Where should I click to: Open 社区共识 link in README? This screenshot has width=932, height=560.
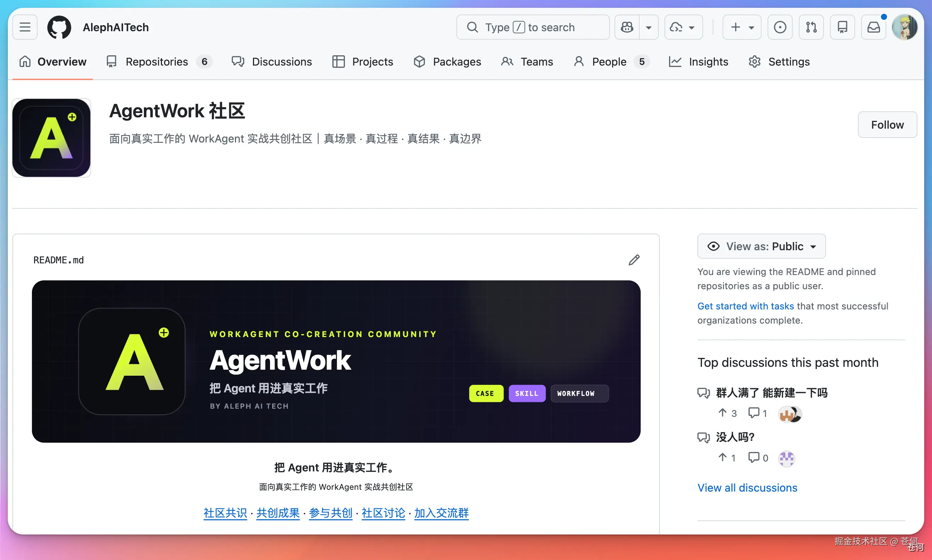[225, 513]
